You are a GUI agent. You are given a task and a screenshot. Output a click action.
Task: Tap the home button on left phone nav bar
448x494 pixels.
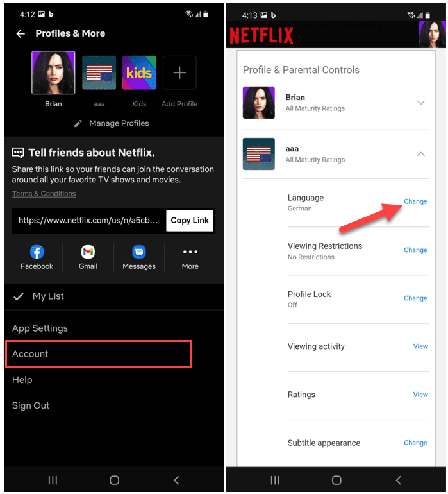(114, 481)
